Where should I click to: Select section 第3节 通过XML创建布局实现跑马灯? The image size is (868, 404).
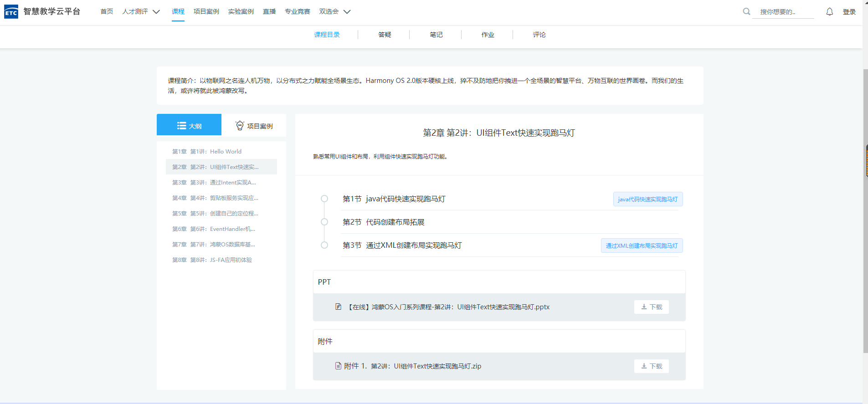pyautogui.click(x=402, y=245)
